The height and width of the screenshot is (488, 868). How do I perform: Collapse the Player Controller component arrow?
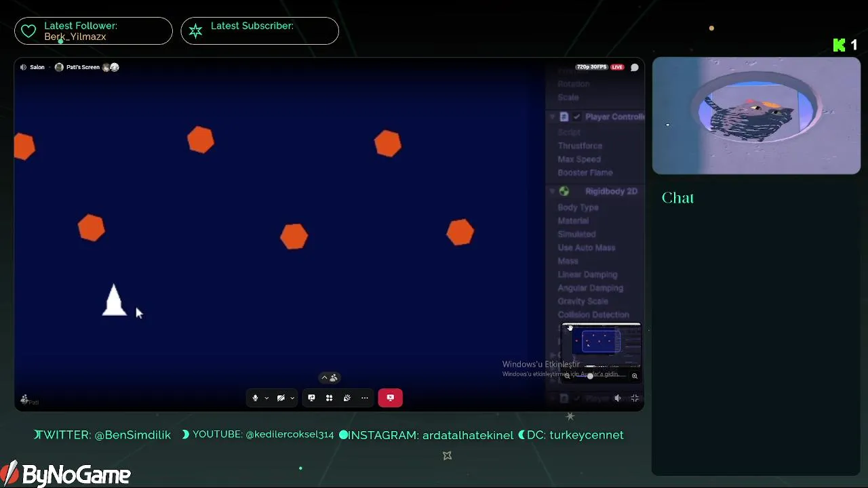(x=553, y=117)
